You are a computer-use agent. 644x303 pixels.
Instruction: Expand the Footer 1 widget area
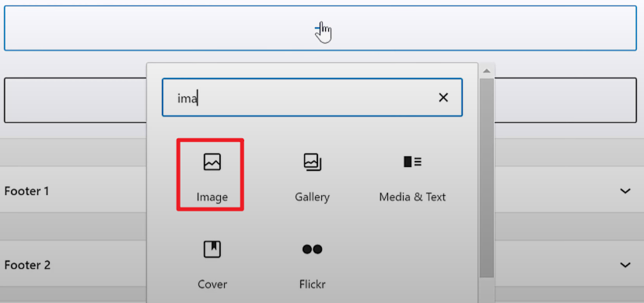point(625,190)
